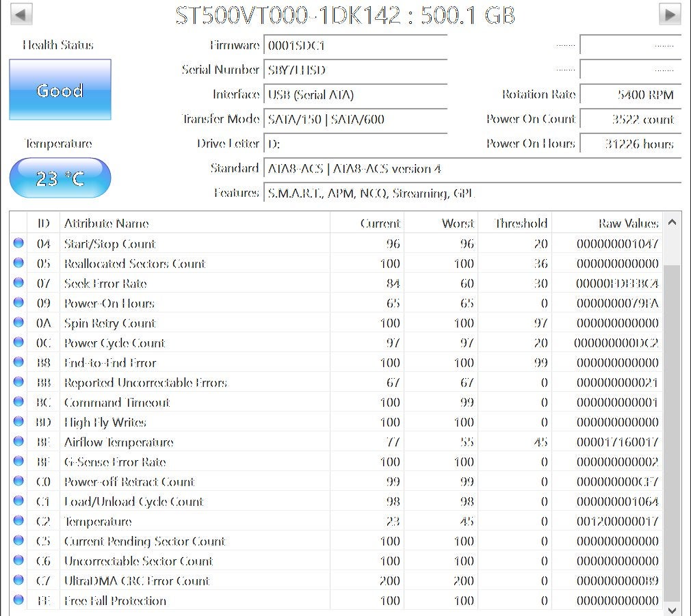Image resolution: width=691 pixels, height=616 pixels.
Task: Select the G-Sense Error Rate name
Action: [115, 462]
